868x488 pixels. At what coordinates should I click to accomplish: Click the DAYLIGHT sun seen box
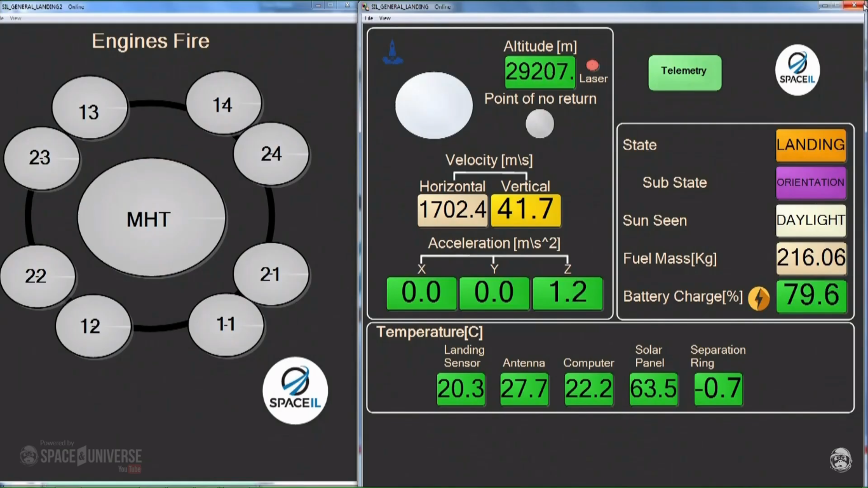tap(811, 220)
